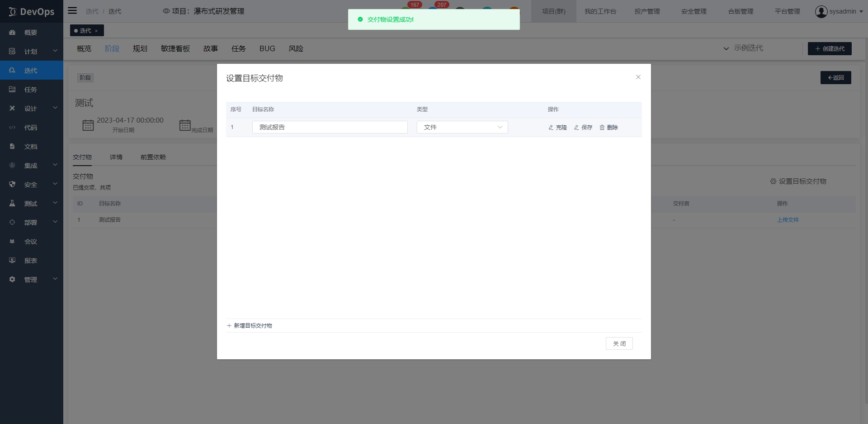Open the 详情 sub-tab

(116, 157)
